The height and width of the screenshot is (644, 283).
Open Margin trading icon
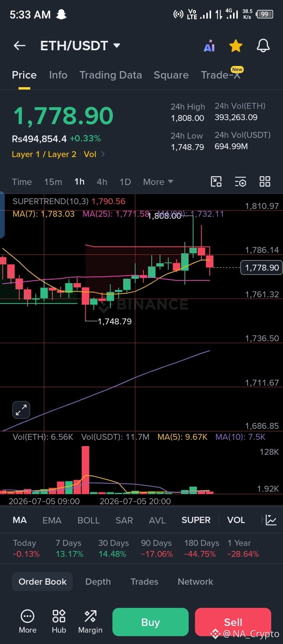click(90, 622)
